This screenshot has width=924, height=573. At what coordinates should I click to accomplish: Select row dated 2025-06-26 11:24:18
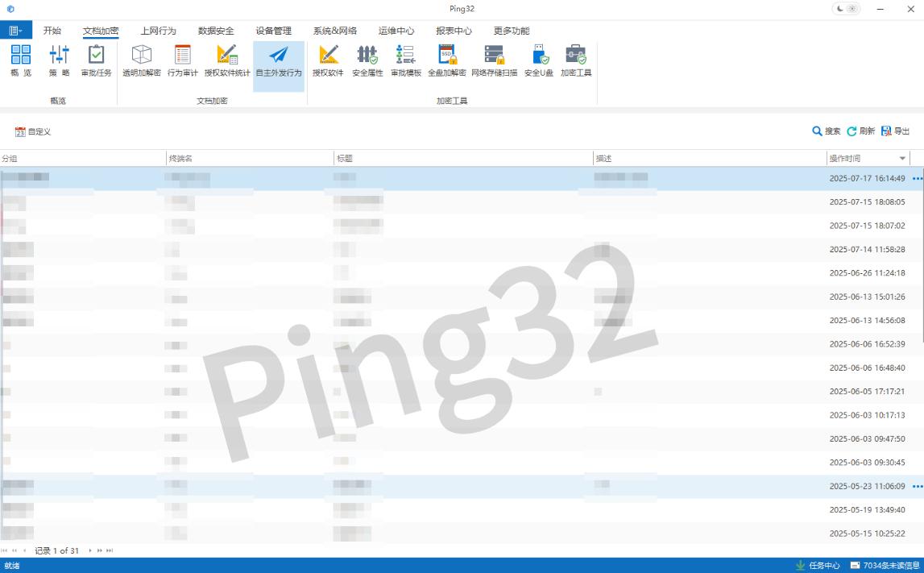point(462,273)
